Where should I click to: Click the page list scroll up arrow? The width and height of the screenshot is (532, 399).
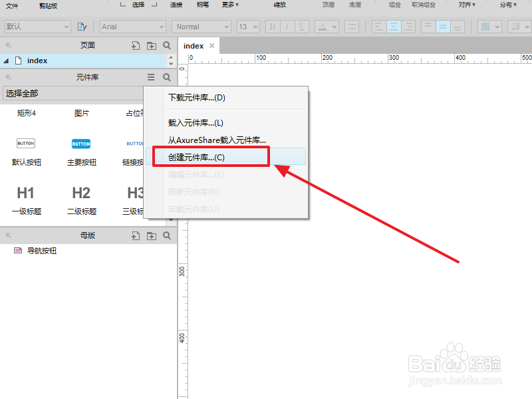point(171,57)
